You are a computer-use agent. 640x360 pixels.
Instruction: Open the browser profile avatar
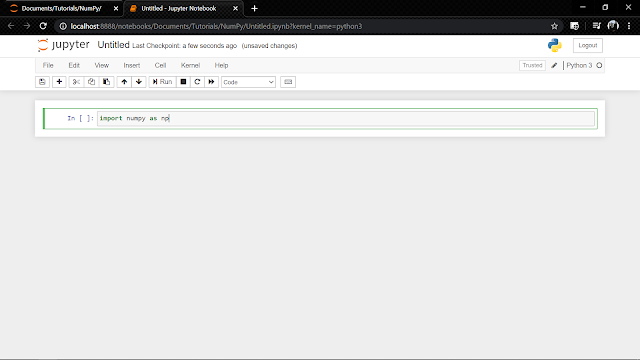[x=613, y=26]
